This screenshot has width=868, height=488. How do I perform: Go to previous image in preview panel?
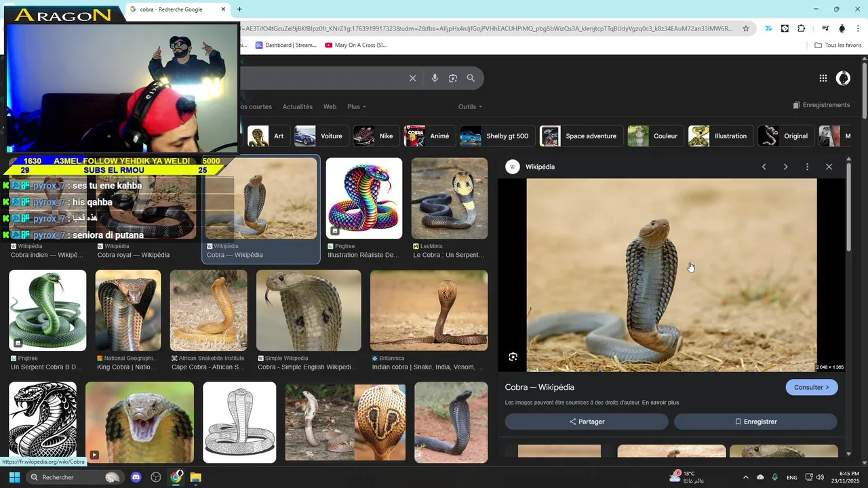pos(764,167)
